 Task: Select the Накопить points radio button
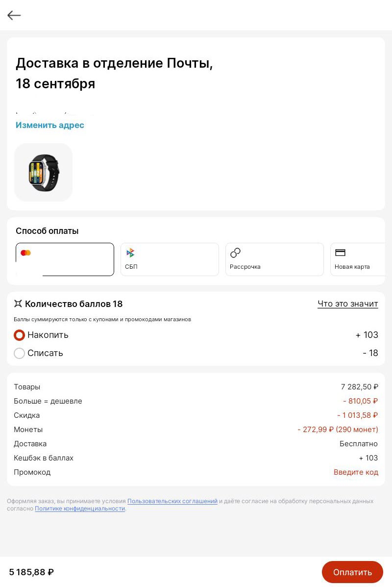[x=19, y=335]
